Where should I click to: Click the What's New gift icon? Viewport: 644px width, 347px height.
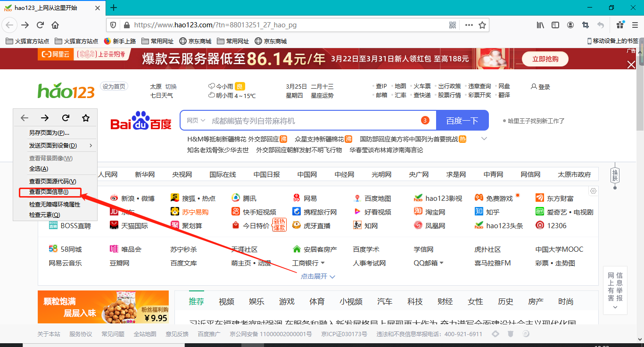[x=620, y=25]
